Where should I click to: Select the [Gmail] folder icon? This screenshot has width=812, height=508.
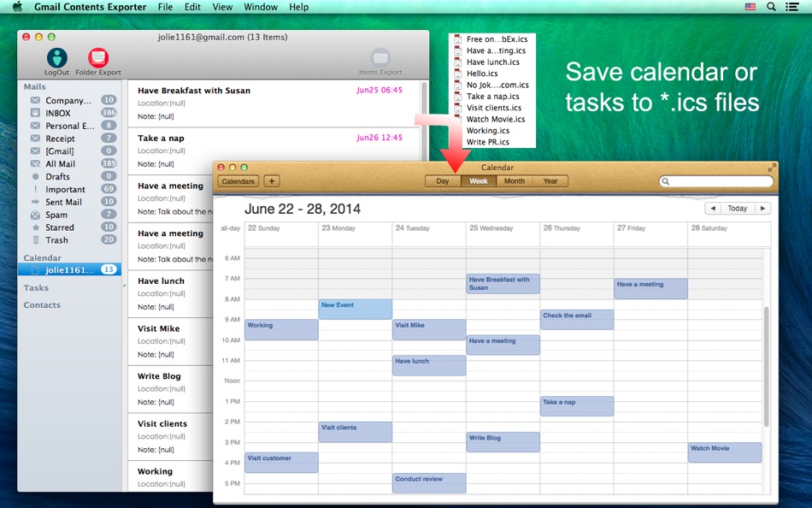click(x=35, y=151)
